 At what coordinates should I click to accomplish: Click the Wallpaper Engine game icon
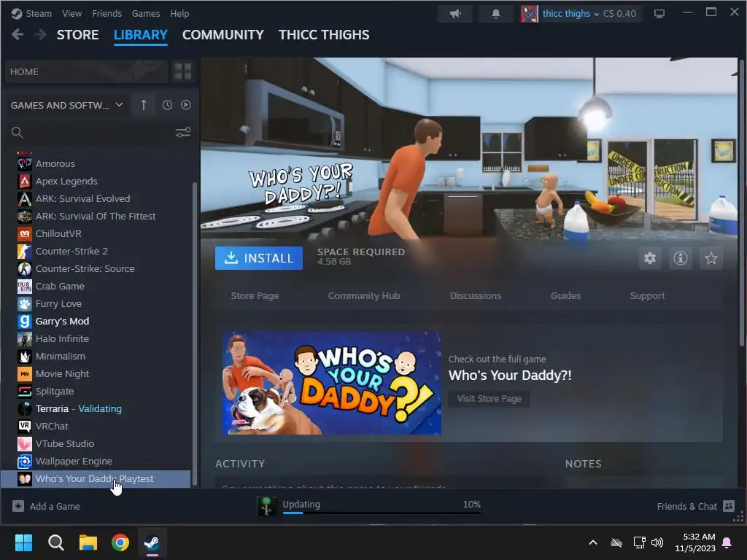click(25, 461)
